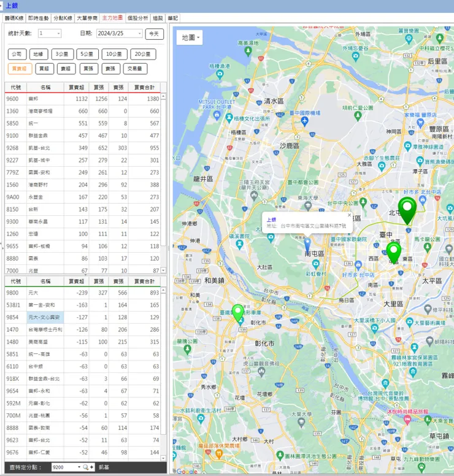Screen dimensions: 454x476
Task: Click the 彩虹眷村 camera marker
Action: [x=315, y=264]
